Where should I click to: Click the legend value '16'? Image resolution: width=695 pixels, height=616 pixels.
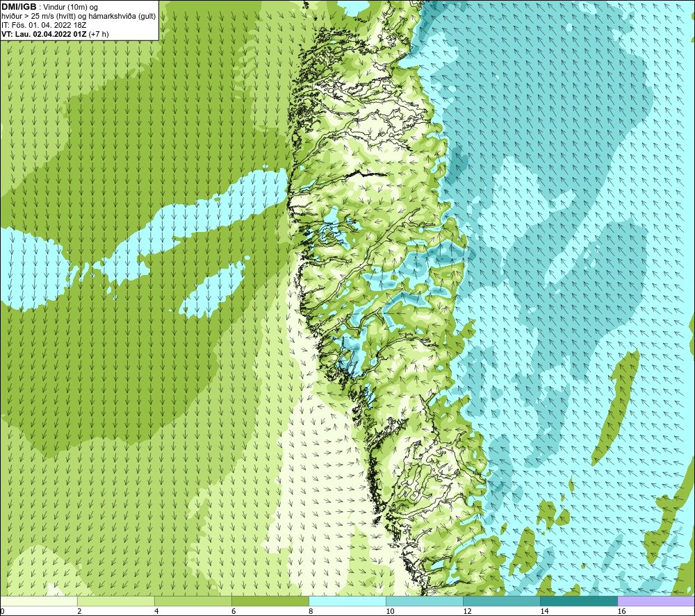[621, 612]
